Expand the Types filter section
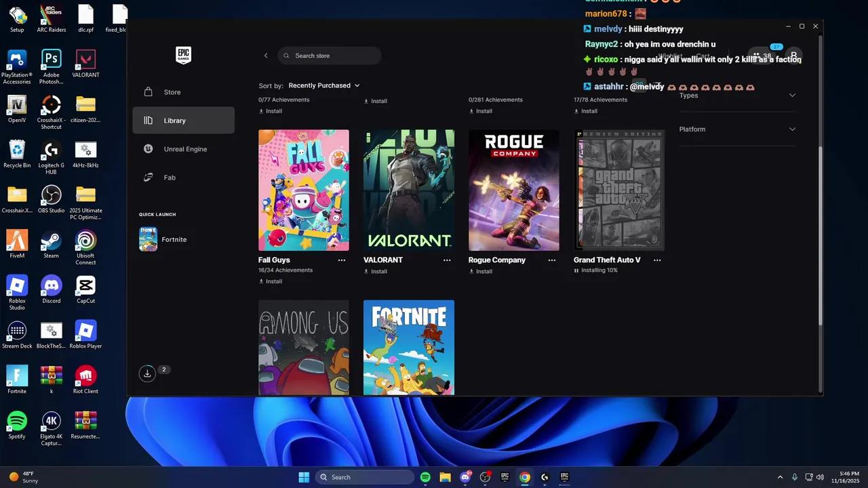This screenshot has height=488, width=868. (737, 95)
